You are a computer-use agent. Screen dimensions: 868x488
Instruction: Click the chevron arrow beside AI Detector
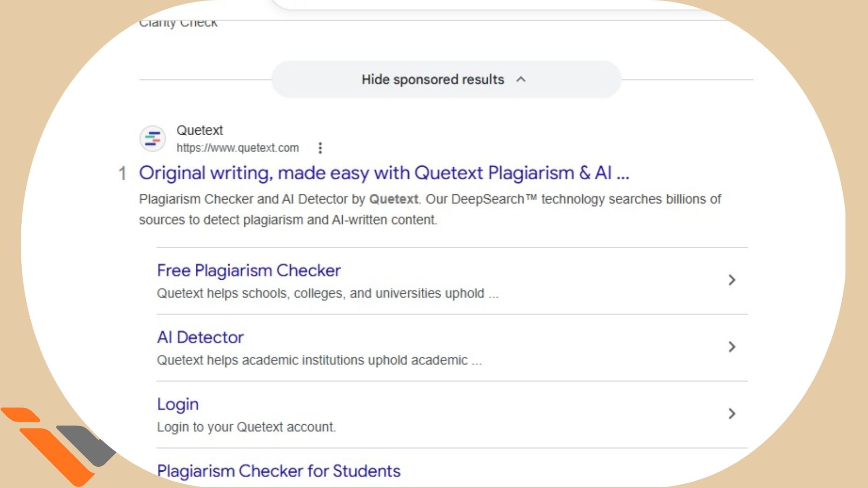click(731, 347)
